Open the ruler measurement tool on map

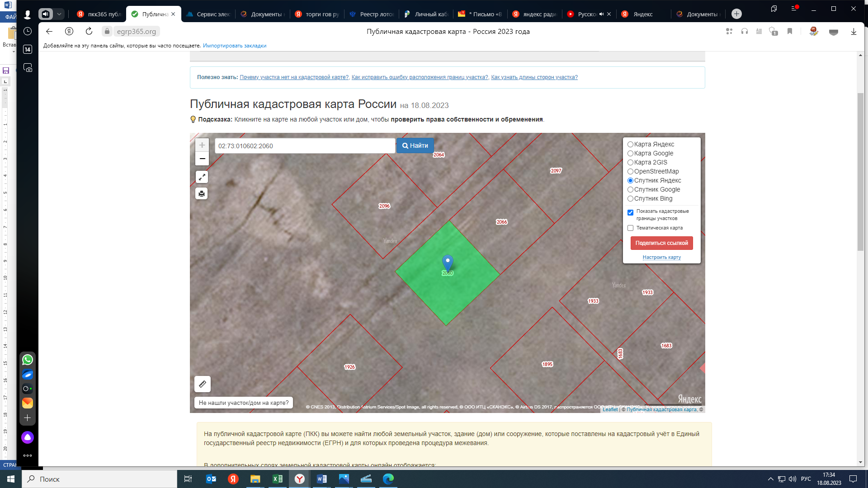(x=203, y=384)
